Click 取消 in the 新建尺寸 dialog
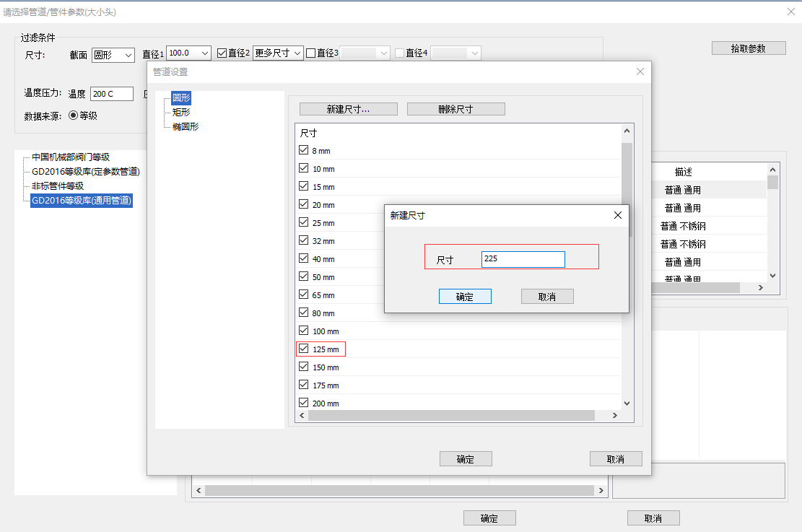Screen dimensions: 802x532 click(x=547, y=297)
